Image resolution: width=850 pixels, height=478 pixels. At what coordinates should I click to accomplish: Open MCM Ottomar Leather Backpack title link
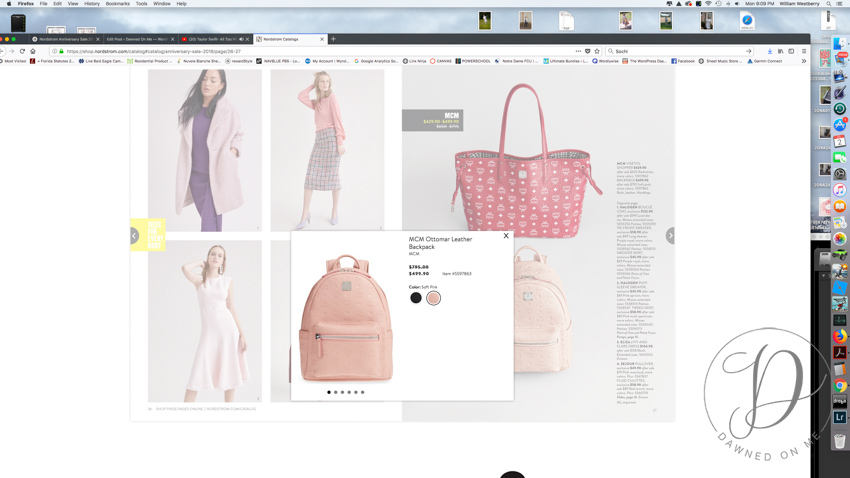click(440, 243)
